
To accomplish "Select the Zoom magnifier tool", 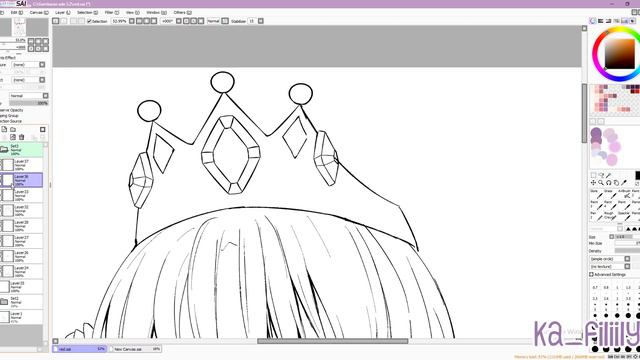I will point(601,183).
